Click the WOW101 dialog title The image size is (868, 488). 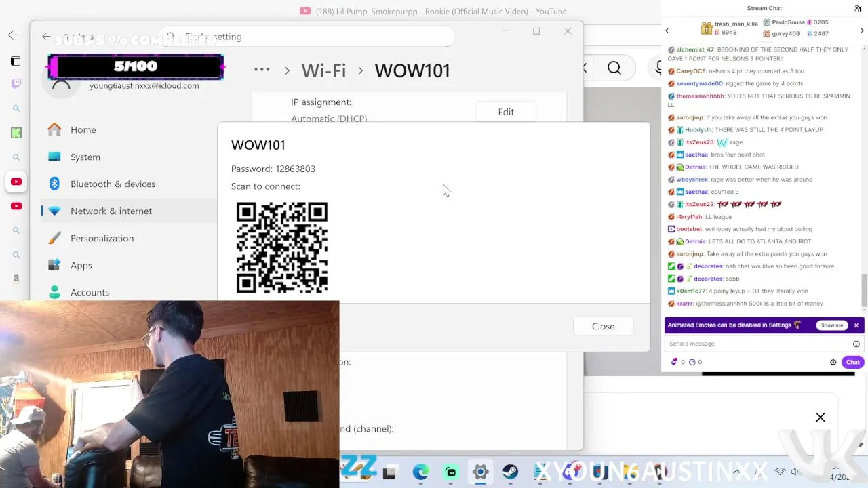258,145
